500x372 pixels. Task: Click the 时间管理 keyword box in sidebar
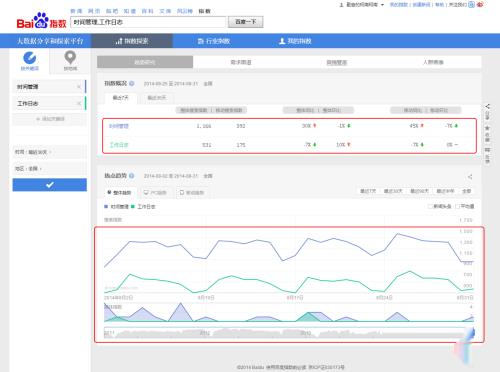[x=49, y=87]
